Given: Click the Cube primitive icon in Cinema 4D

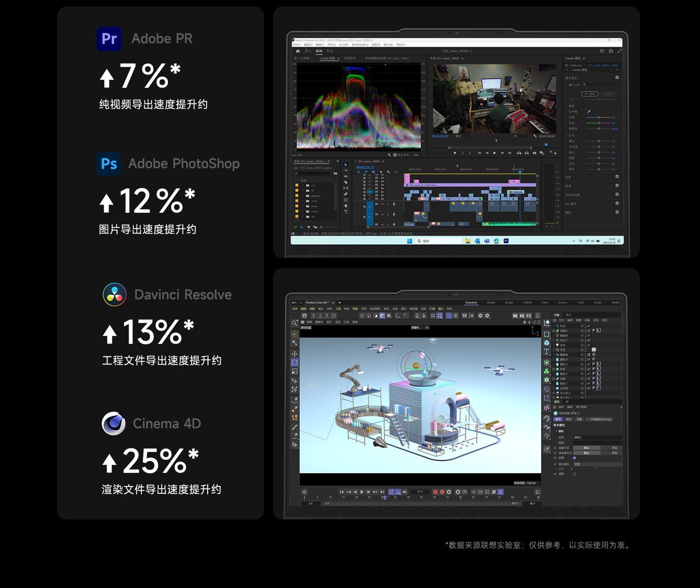Looking at the screenshot, I should (547, 343).
